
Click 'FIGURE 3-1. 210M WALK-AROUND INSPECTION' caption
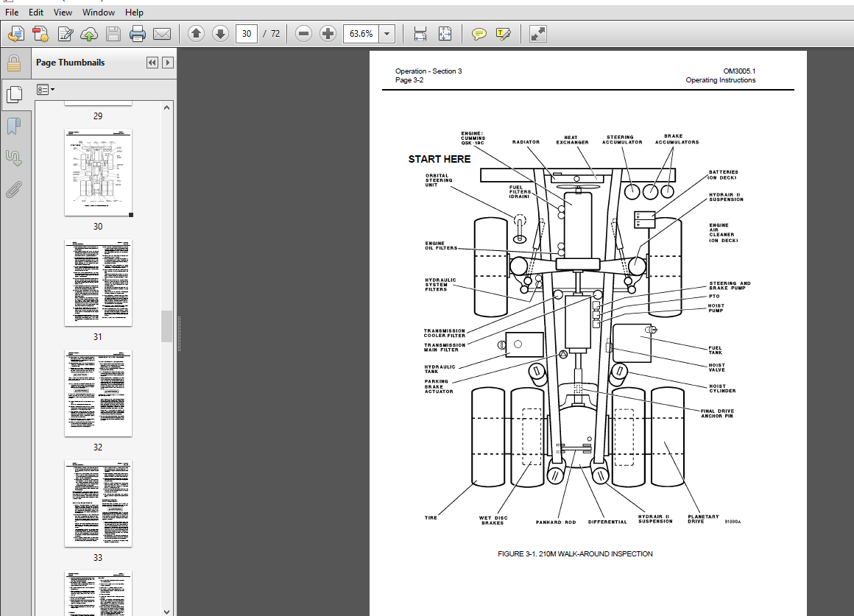click(x=575, y=554)
